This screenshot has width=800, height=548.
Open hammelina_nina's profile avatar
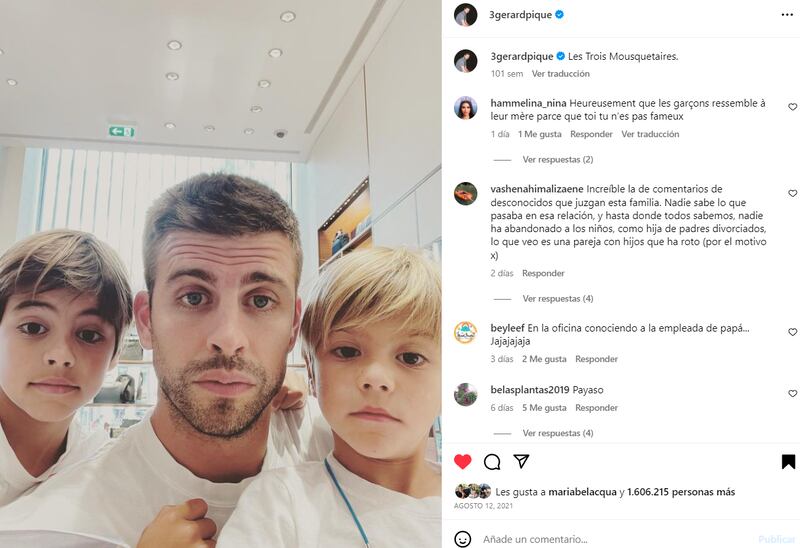coord(465,108)
